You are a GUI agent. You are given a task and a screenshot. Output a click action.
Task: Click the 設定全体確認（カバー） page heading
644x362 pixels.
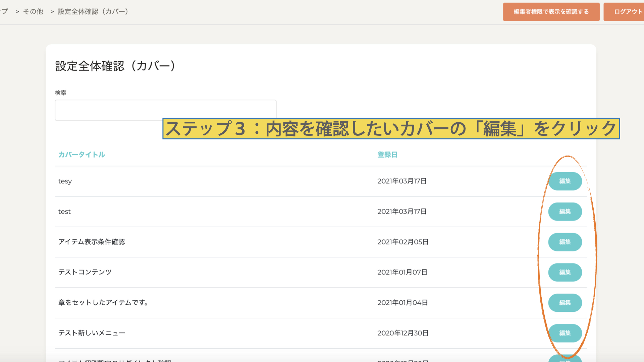(115, 66)
